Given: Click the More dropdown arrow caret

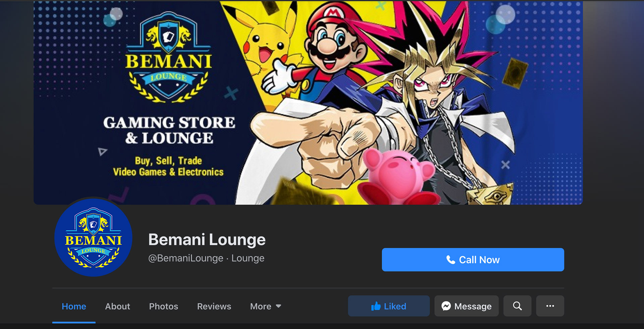Looking at the screenshot, I should click(278, 306).
